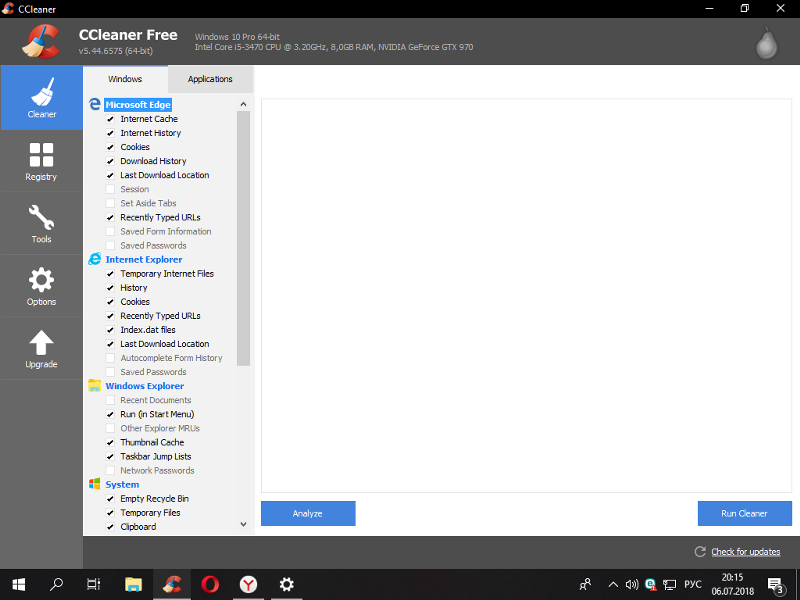Image resolution: width=800 pixels, height=600 pixels.
Task: Open Settings gear on taskbar
Action: (x=287, y=584)
